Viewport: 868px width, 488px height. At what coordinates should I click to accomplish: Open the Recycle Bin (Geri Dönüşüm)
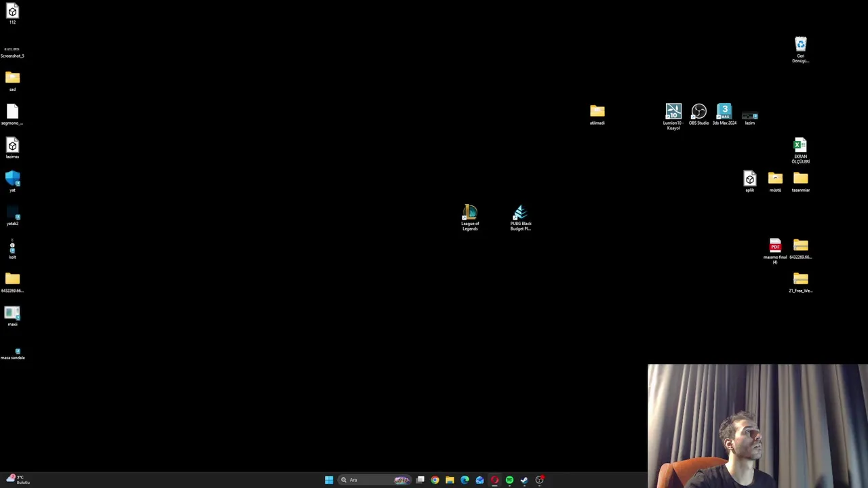click(x=801, y=50)
